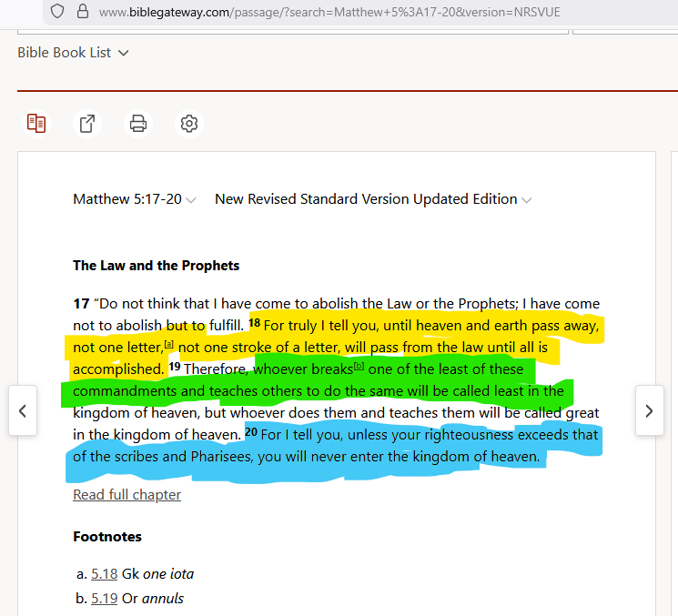Click footnote marker [b] after "breaks"
The width and height of the screenshot is (678, 616).
pos(359,366)
